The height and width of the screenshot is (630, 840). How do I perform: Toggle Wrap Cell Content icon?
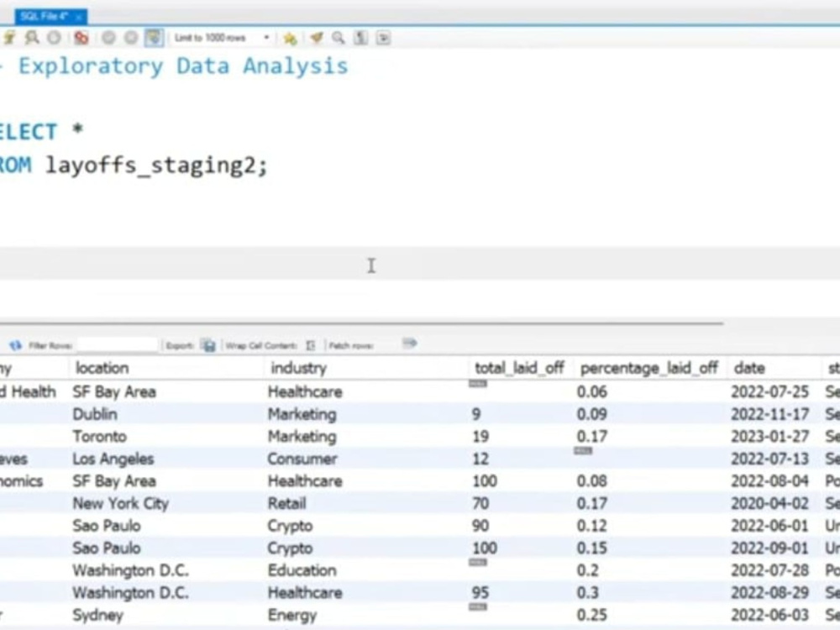pos(310,345)
